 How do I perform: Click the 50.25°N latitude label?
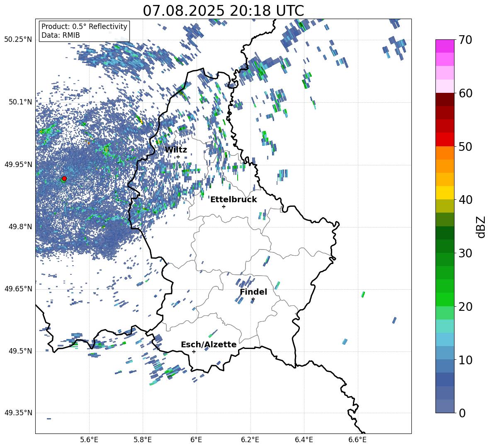[x=18, y=40]
